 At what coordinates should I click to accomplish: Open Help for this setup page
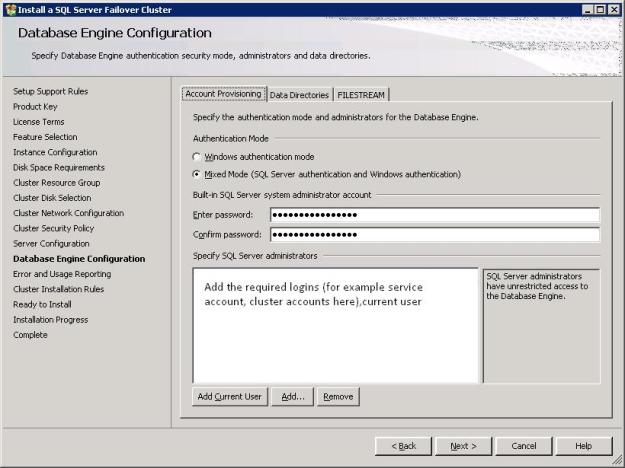tap(583, 445)
